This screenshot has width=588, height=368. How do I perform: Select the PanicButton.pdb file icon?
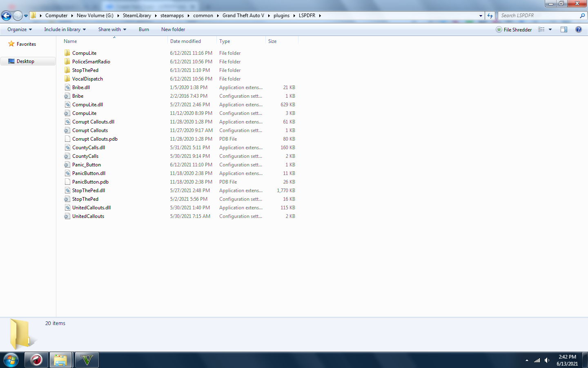click(x=67, y=182)
